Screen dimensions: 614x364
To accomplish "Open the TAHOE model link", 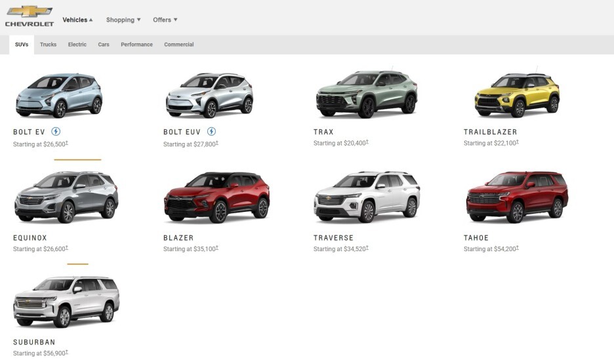I will pos(476,237).
